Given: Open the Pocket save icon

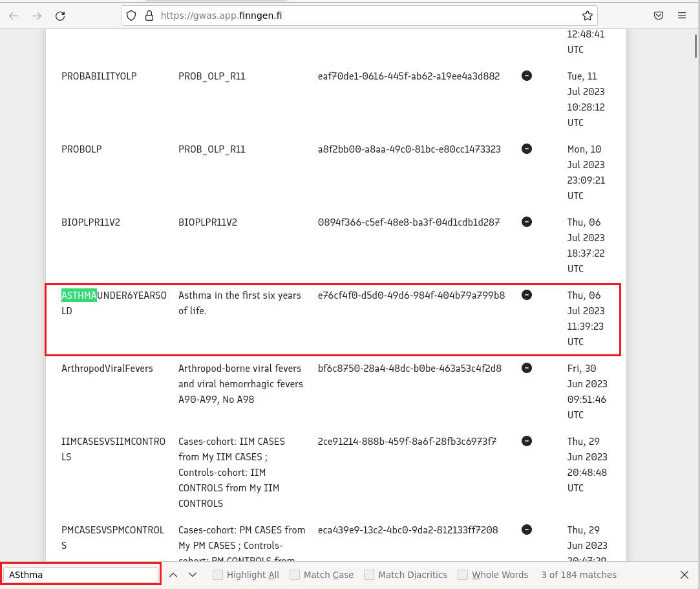Looking at the screenshot, I should (659, 16).
